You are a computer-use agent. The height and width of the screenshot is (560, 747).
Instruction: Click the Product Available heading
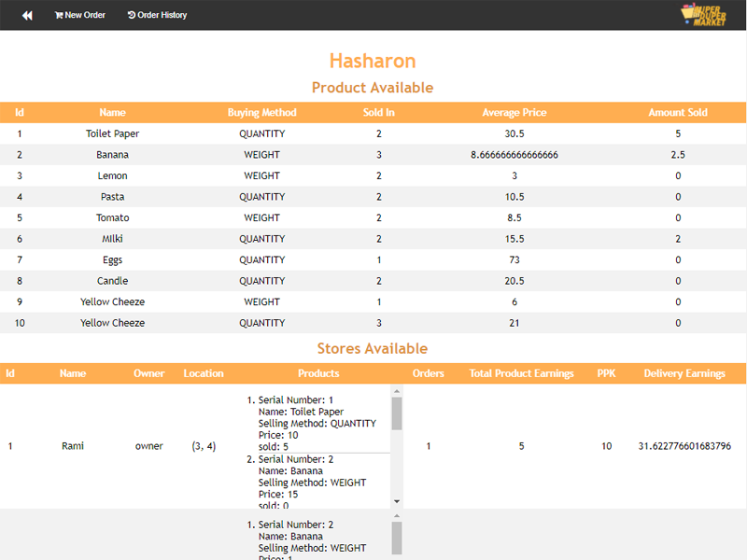click(x=373, y=88)
